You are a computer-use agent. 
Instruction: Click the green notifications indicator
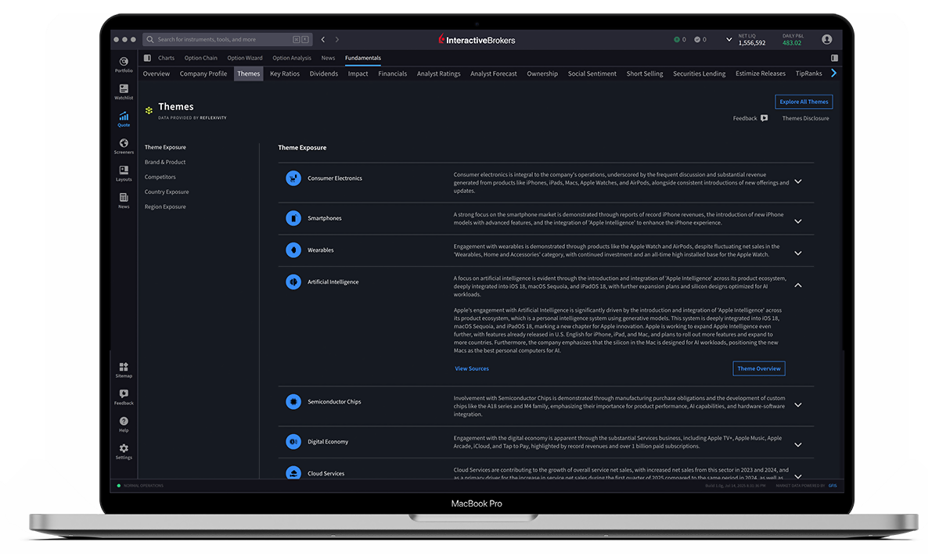tap(679, 39)
